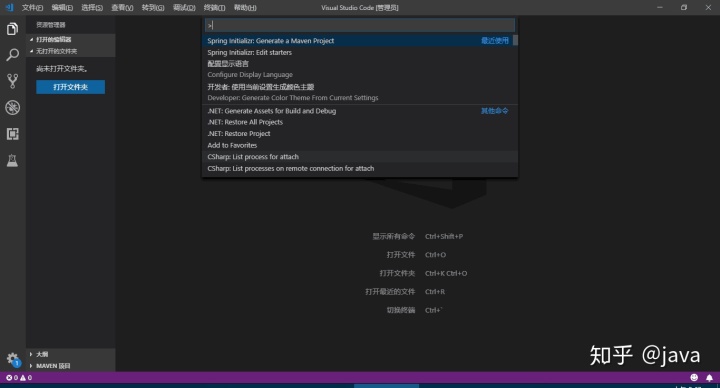Click the 切换终端 shortcut hint
The image size is (720, 388).
pyautogui.click(x=414, y=310)
